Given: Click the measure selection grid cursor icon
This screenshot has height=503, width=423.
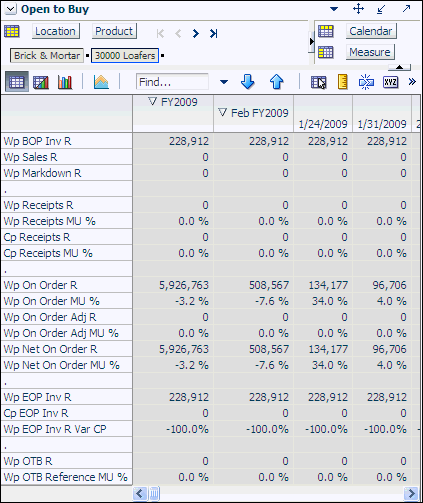Looking at the screenshot, I should (x=318, y=82).
